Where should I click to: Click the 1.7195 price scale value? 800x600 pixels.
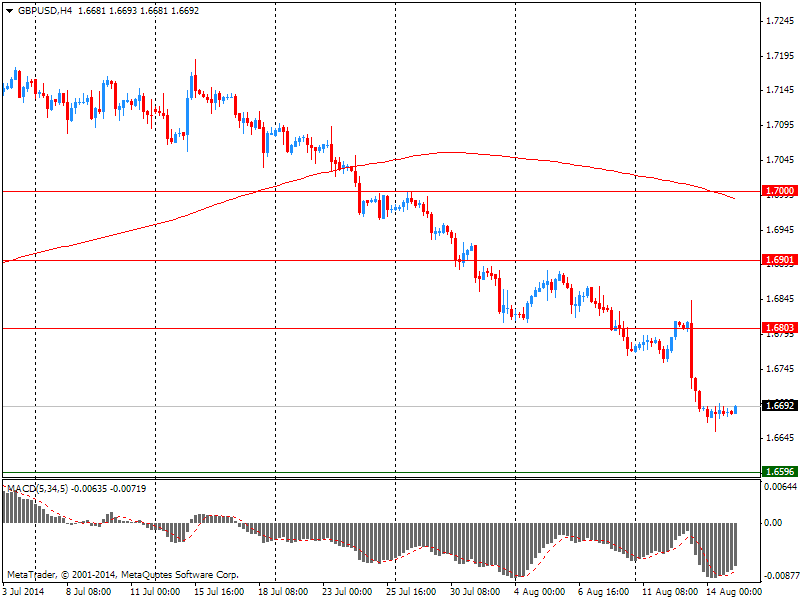[781, 56]
